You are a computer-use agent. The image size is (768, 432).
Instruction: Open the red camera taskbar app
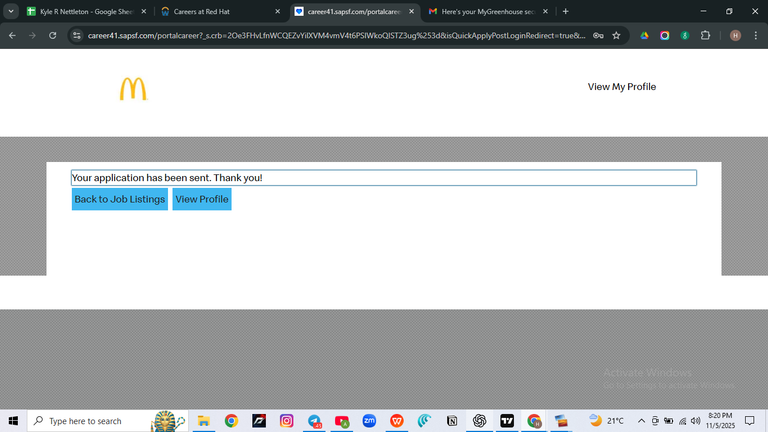click(x=342, y=421)
